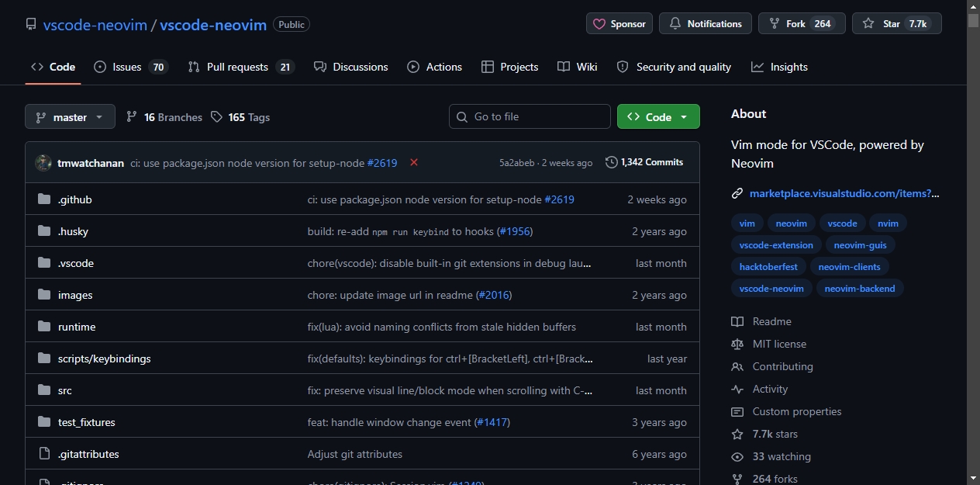The image size is (980, 485).
Task: Switch to the Code tab
Action: [x=53, y=67]
